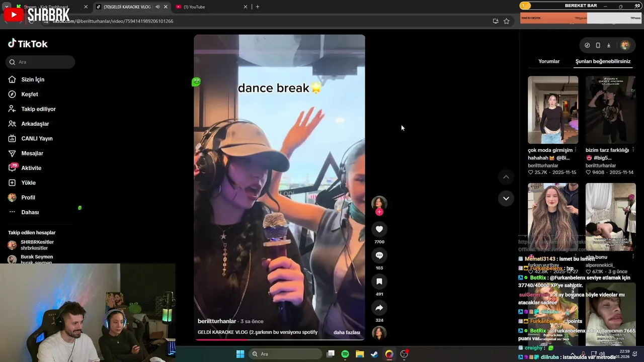Click berilturhanlar under 'bizim tarz' video
This screenshot has height=362, width=644.
(x=601, y=165)
